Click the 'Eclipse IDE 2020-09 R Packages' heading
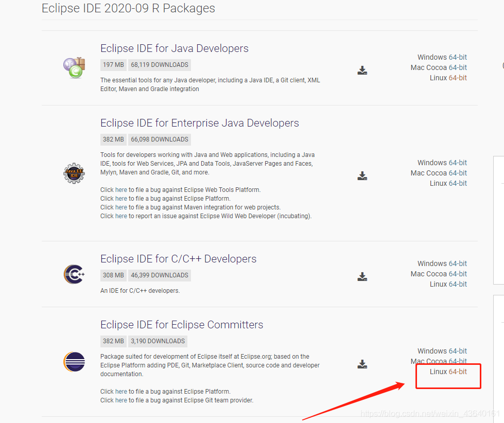504x423 pixels. coord(128,8)
